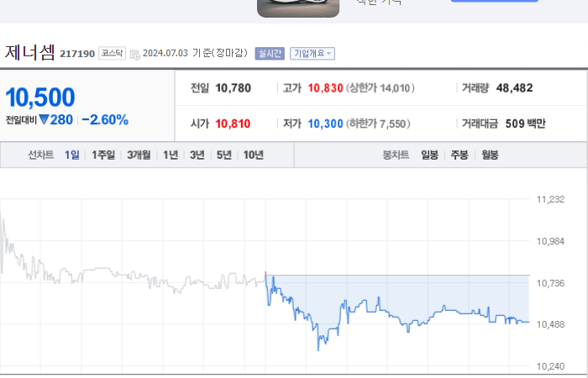
Task: Select the 3개월 line chart tab
Action: (139, 155)
